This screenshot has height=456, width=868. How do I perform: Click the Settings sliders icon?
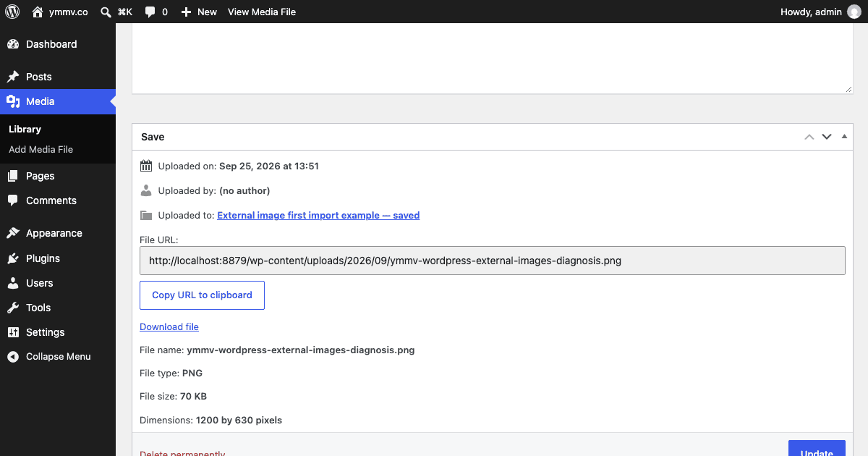(13, 332)
